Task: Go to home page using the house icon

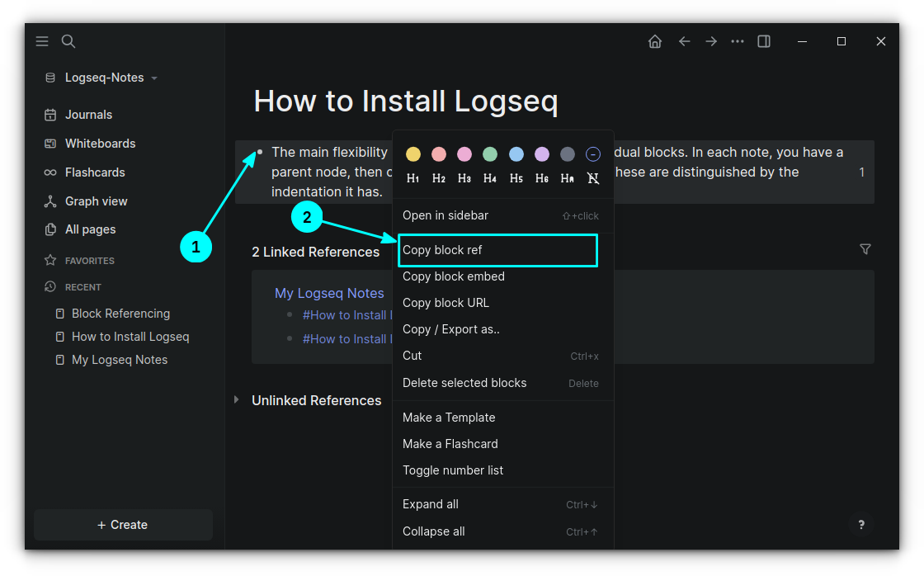Action: click(x=654, y=40)
